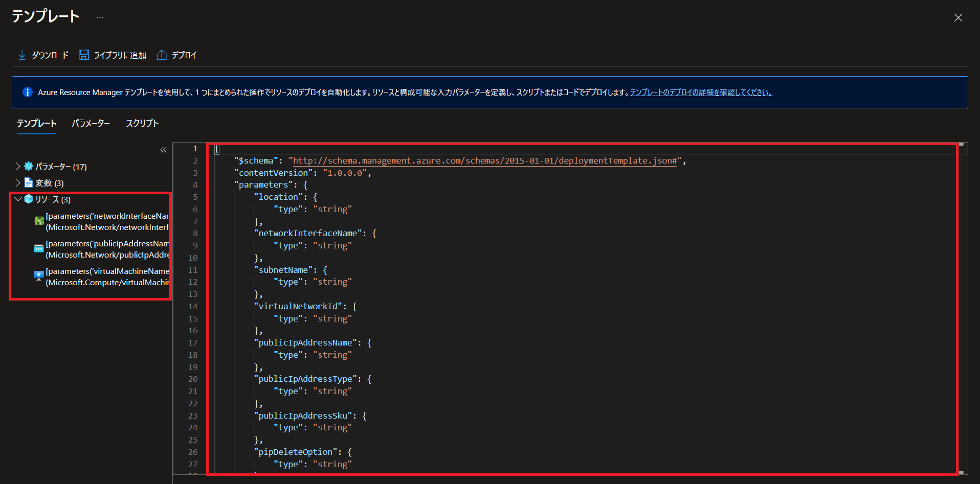Click line number 1 in the editor
The width and height of the screenshot is (980, 484).
coord(195,149)
